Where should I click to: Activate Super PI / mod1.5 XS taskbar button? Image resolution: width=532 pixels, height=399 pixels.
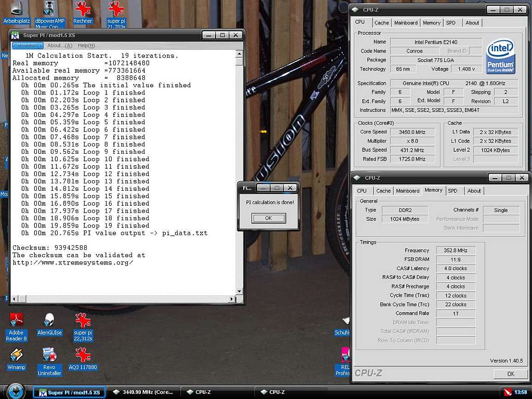tap(69, 392)
